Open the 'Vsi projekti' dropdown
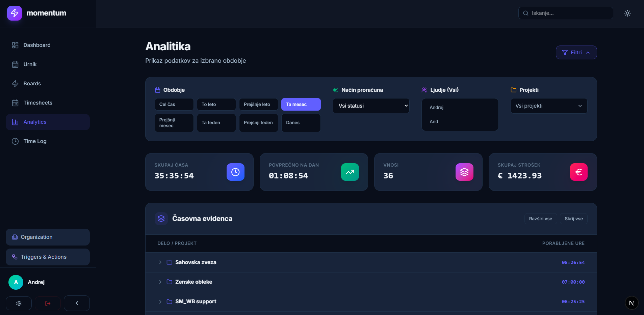644x315 pixels. click(548, 106)
